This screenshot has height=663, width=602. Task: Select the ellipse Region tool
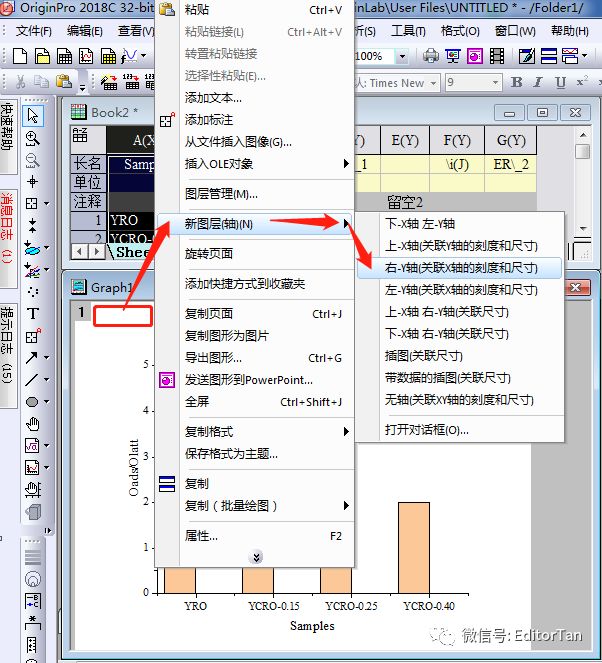(32, 402)
